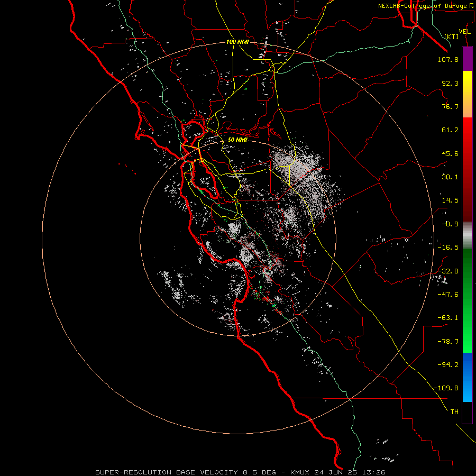Select the 92.3 value on the velocity scale
This screenshot has height=476, width=476.
click(450, 83)
